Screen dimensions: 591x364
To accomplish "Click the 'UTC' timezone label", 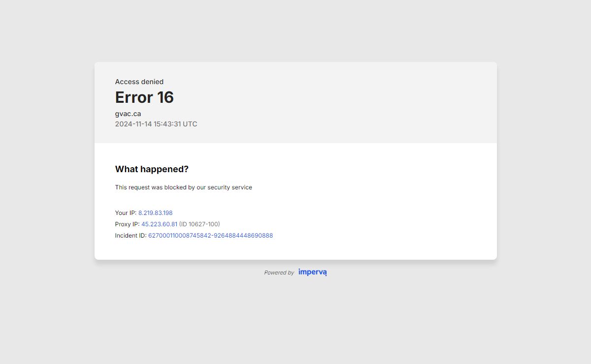I will 190,124.
